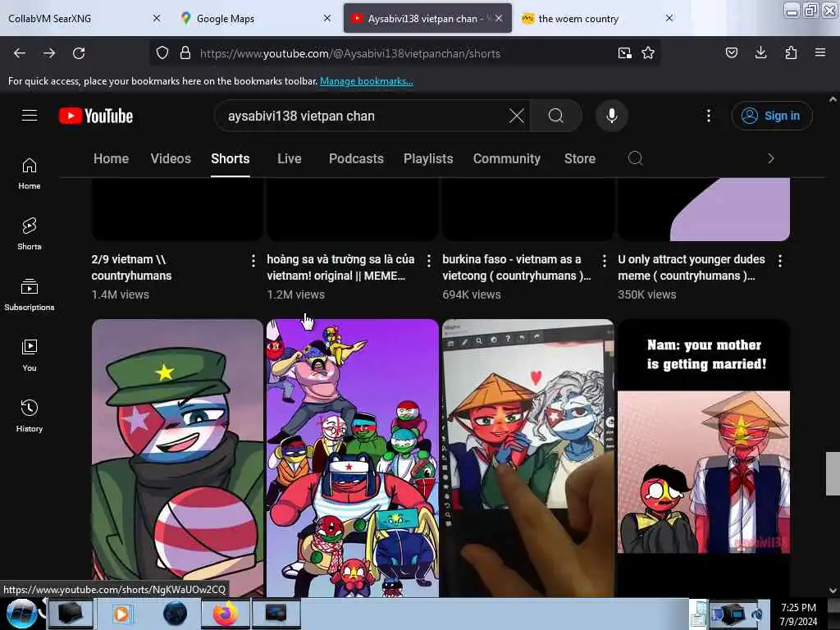This screenshot has height=630, width=840.
Task: Open the Playlists channel tab
Action: click(428, 158)
